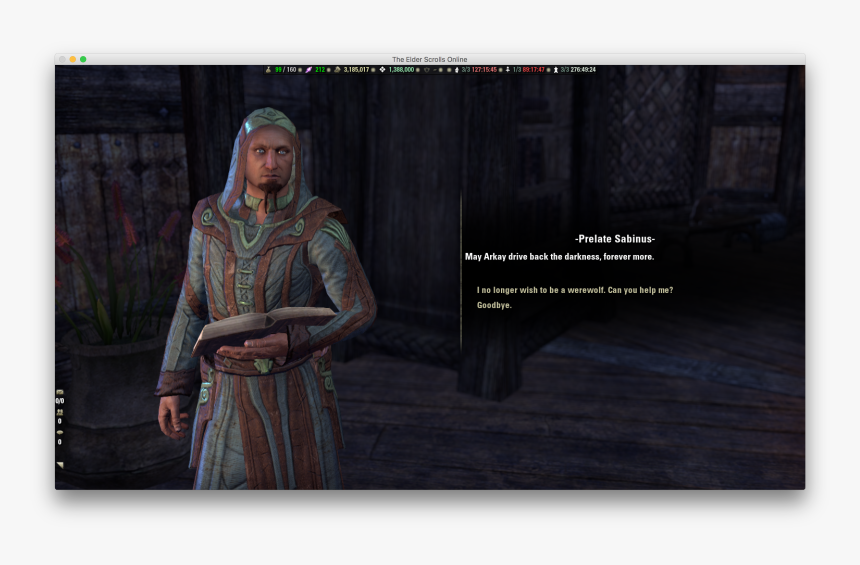Click the figure icon beside timer 276:49:24
This screenshot has width=860, height=565.
pyautogui.click(x=556, y=70)
